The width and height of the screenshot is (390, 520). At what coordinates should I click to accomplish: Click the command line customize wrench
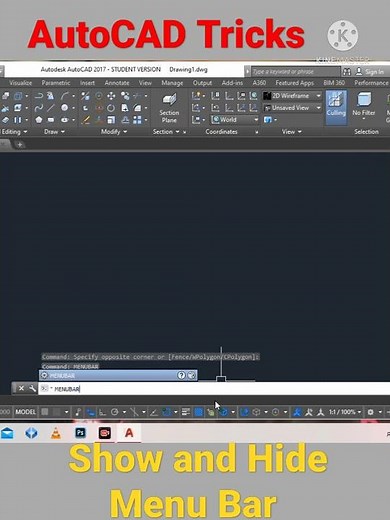coord(32,388)
